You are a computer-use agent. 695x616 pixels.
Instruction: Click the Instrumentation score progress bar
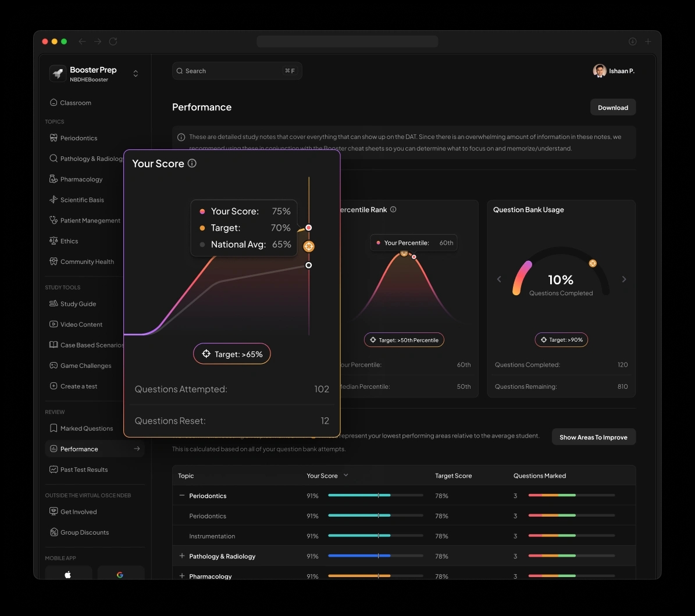(376, 536)
